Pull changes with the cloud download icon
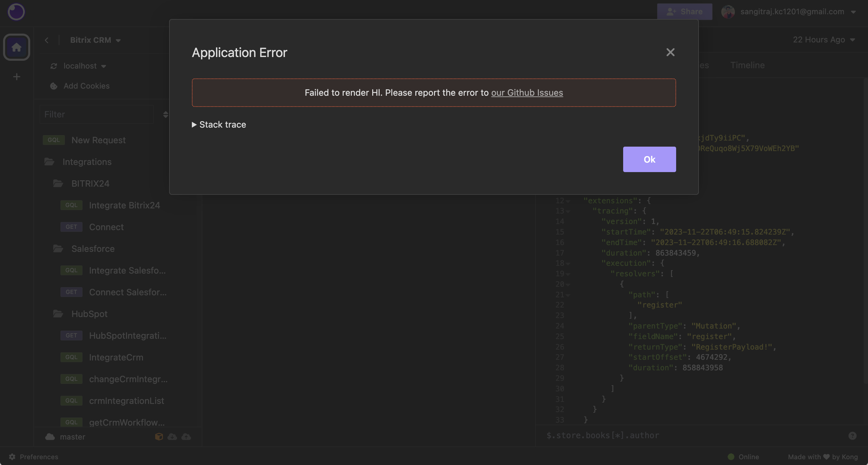This screenshot has width=868, height=465. coord(172,436)
